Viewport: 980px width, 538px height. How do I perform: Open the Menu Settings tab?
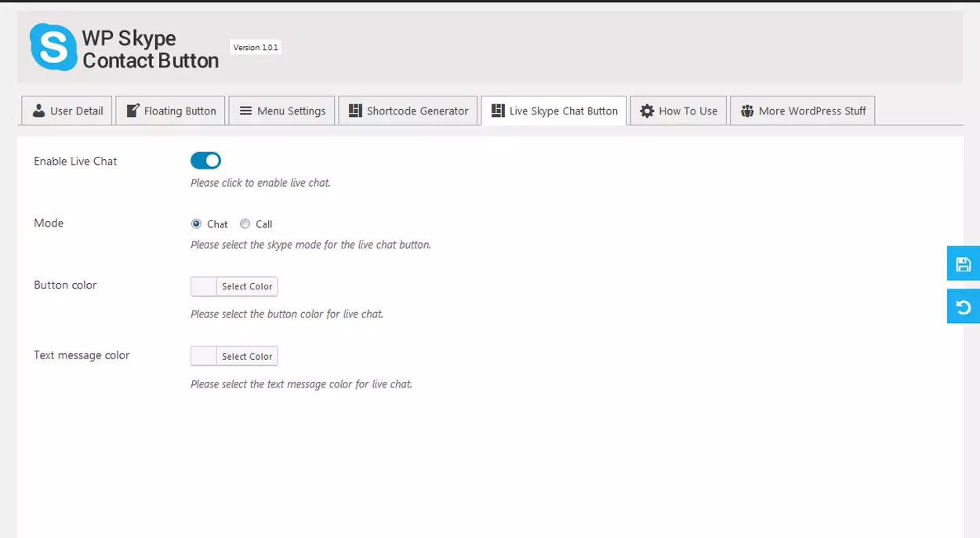(x=281, y=111)
